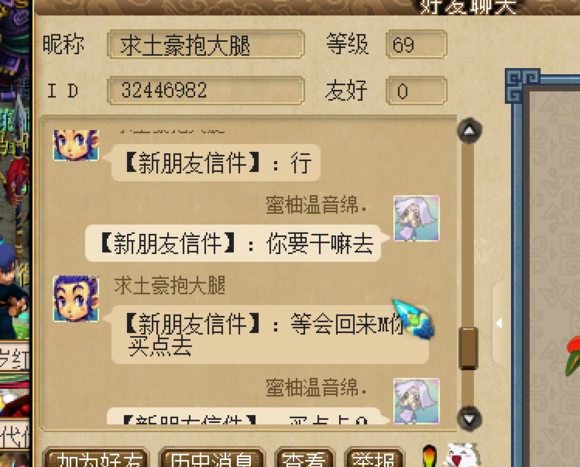Collapse the side panel with left arrow
This screenshot has height=467, width=580.
(499, 323)
